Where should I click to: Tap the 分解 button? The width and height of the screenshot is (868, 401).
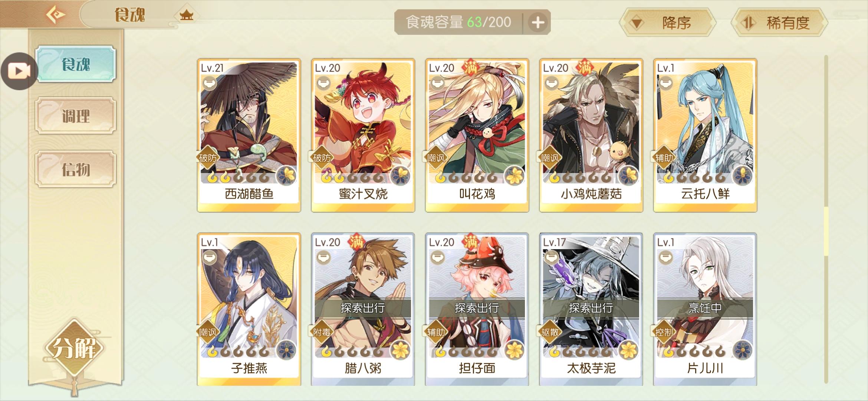(x=75, y=348)
